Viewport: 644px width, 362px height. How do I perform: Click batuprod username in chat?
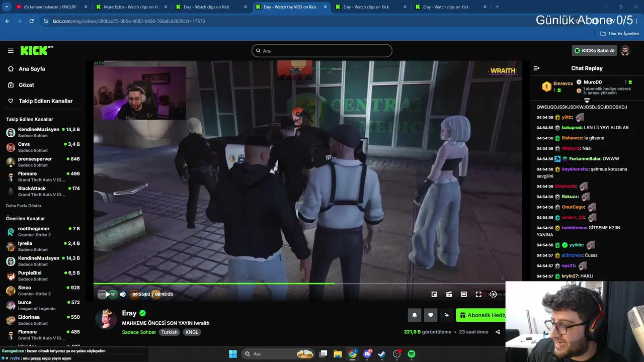click(x=572, y=128)
